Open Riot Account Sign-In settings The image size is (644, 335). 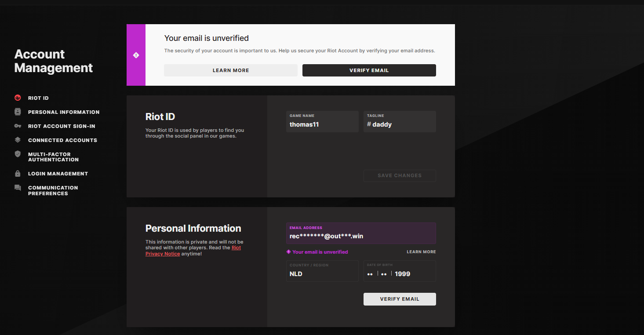(62, 126)
